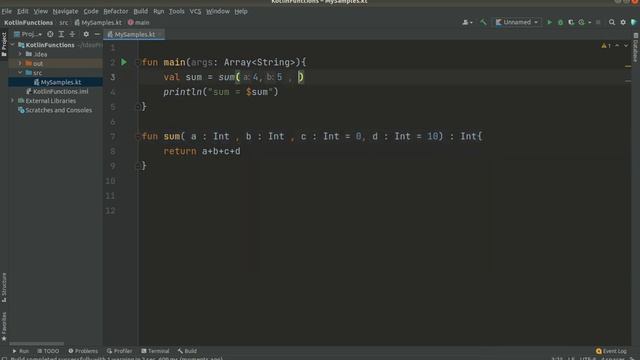Collapse the KotlinFunctions root node

(13, 45)
